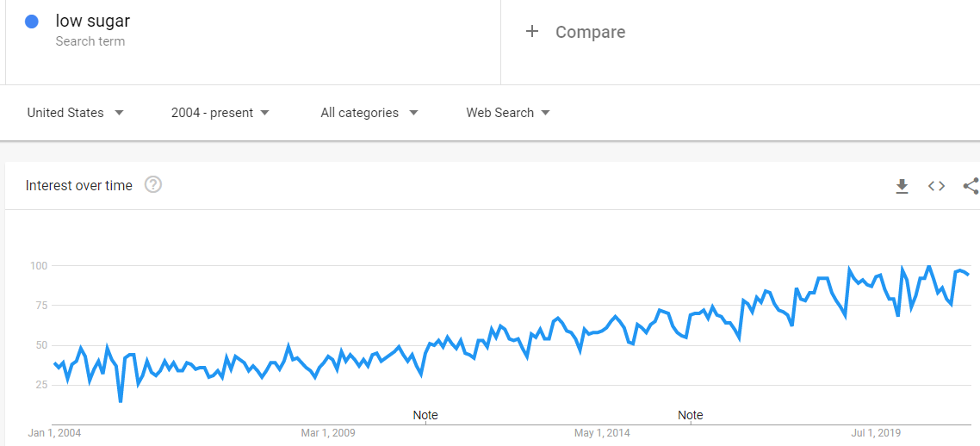
Task: Open the United States region dropdown
Action: click(x=76, y=113)
